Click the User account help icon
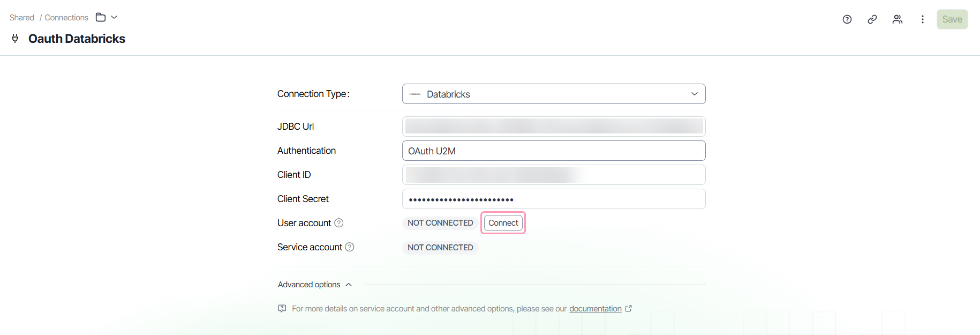 click(x=339, y=223)
